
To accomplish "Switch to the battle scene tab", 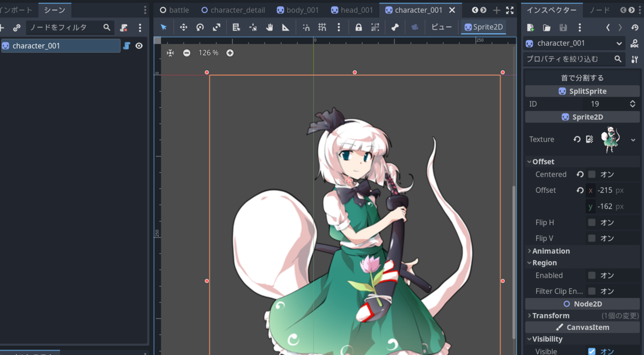I will 174,10.
